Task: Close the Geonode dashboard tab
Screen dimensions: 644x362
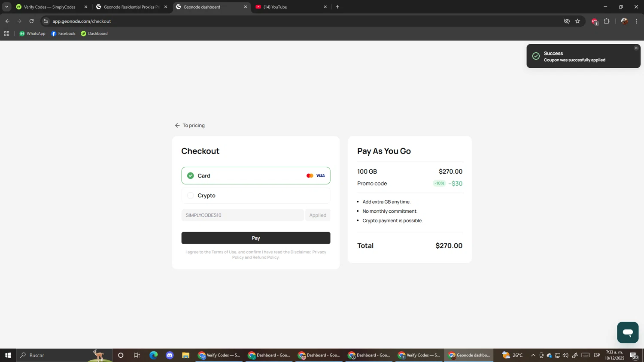Action: [246, 7]
